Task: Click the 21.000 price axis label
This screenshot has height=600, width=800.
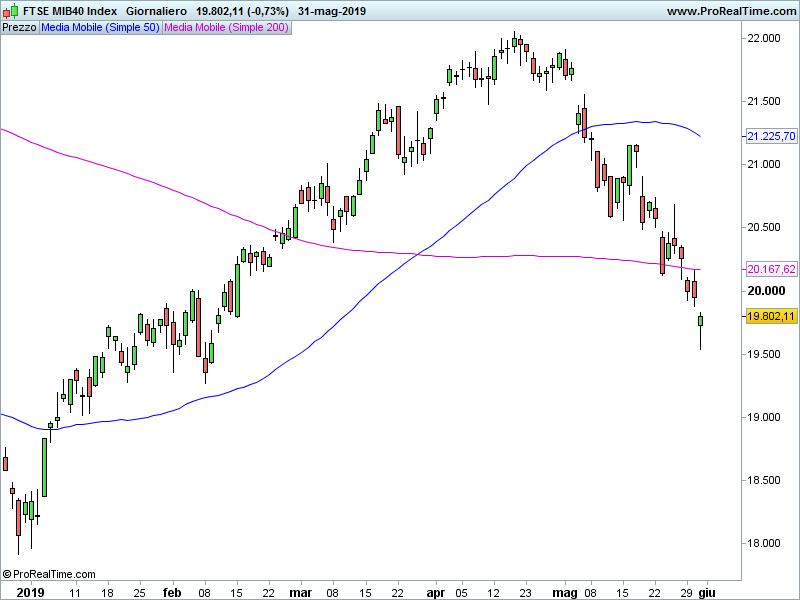Action: click(x=764, y=164)
